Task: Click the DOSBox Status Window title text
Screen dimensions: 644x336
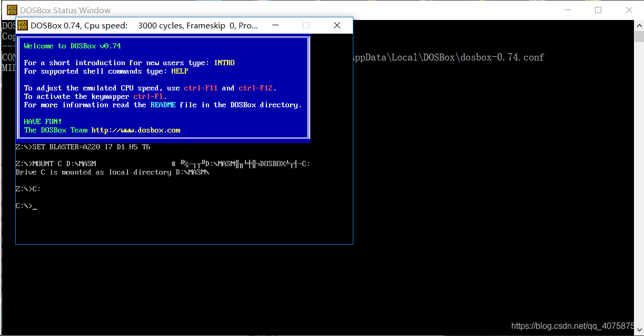Action: pos(65,10)
